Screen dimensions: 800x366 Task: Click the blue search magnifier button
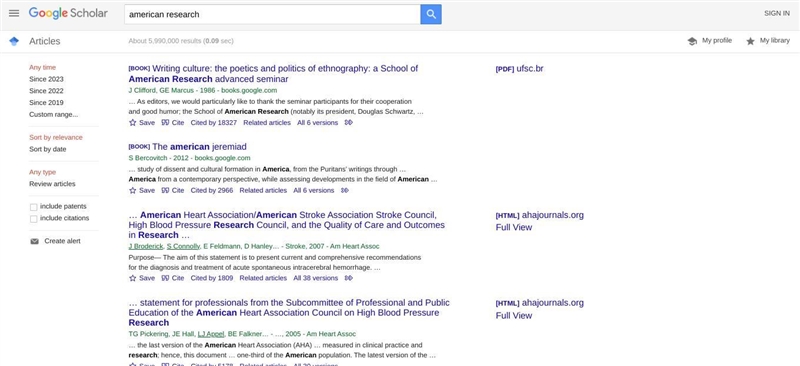431,14
